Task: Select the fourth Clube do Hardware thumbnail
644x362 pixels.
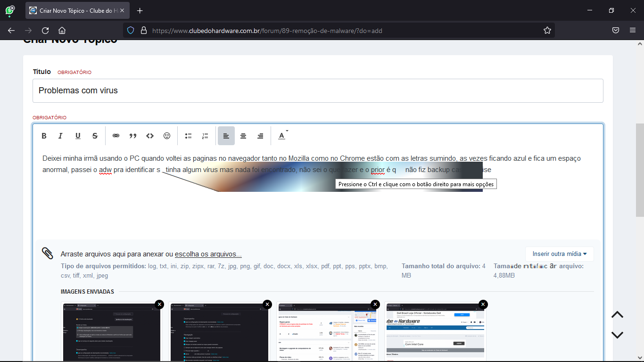Action: pyautogui.click(x=436, y=332)
